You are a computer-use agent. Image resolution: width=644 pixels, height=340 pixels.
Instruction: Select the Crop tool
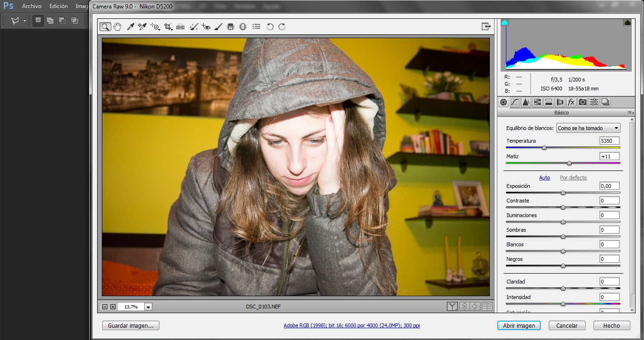click(168, 27)
